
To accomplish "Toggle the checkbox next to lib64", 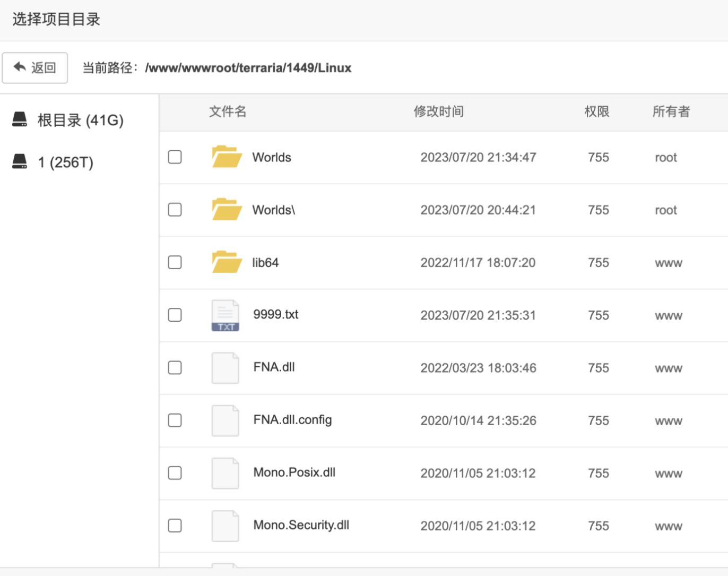I will (x=175, y=262).
